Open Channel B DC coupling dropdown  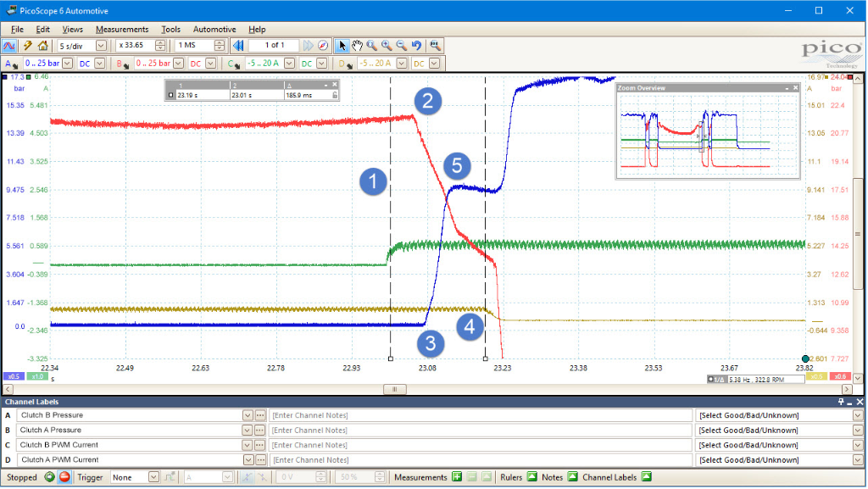click(x=210, y=64)
